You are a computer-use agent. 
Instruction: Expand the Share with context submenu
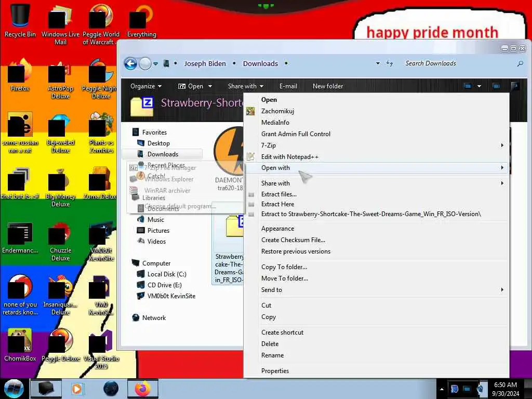coord(377,183)
